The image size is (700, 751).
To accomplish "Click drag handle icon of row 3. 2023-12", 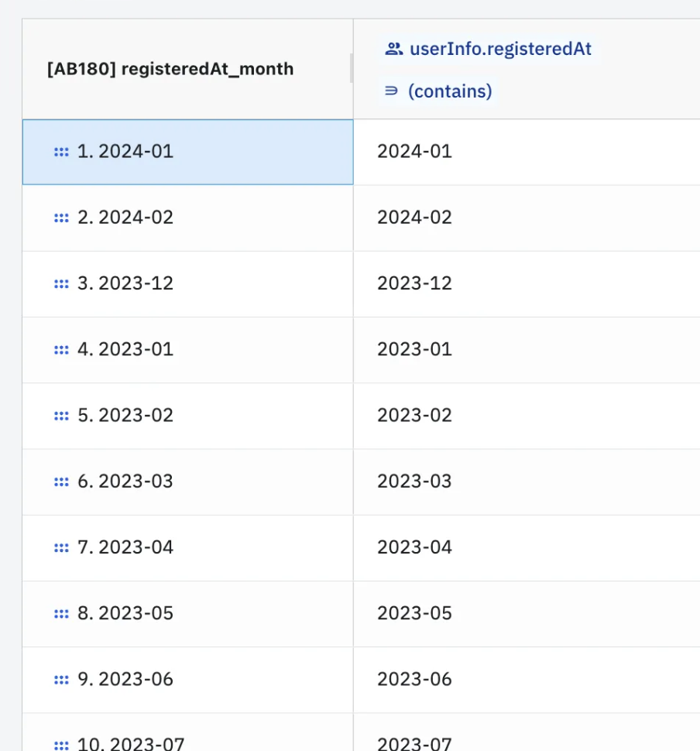I will click(x=61, y=284).
